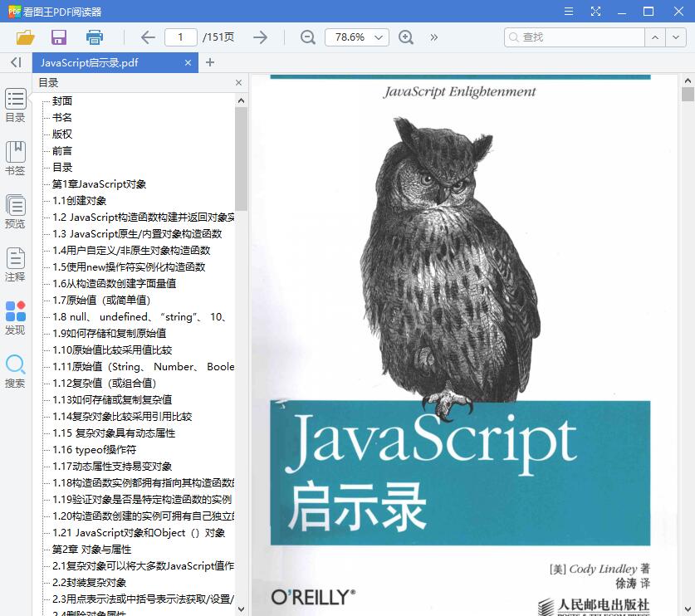Screen dimensions: 695x616
Task: Jump to 1.3 JavaScript原生/内置对象构造函数
Action: (x=137, y=234)
